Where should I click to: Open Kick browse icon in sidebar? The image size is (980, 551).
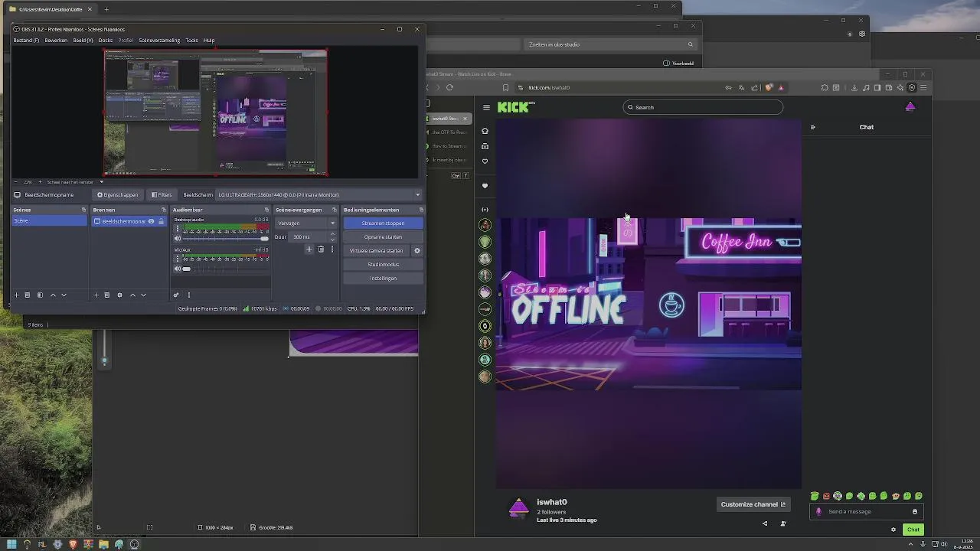485,146
